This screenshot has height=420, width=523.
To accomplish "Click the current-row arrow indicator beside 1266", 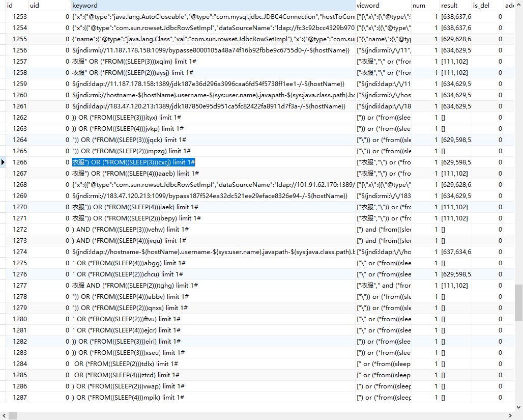I will click(x=3, y=162).
